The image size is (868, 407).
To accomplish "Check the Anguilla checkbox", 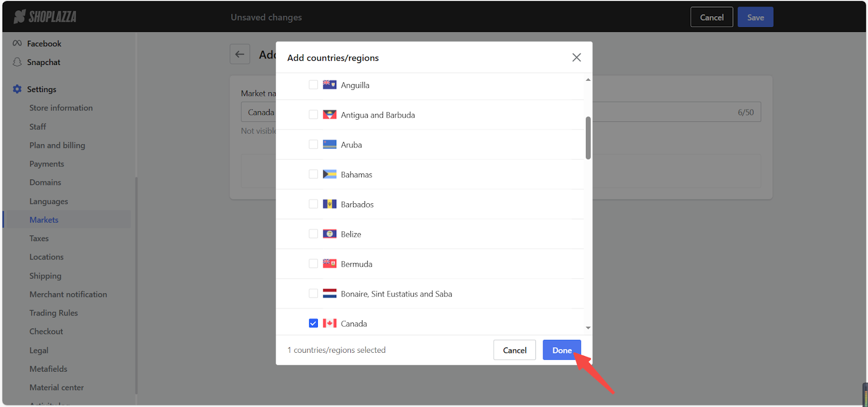I will 314,85.
